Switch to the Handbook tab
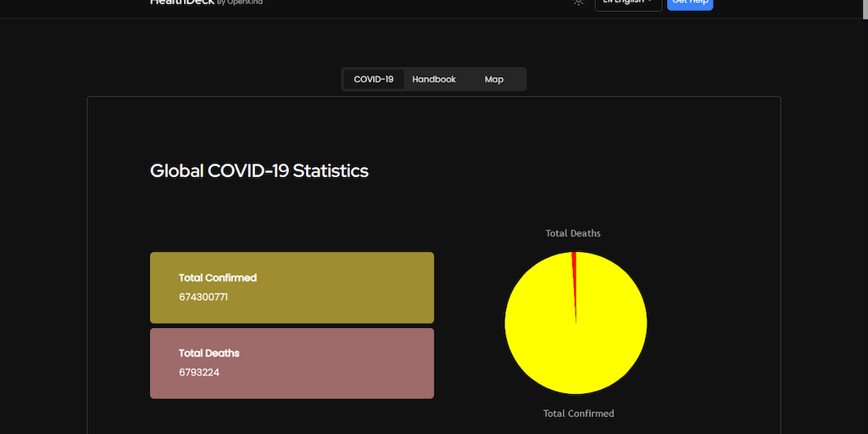The image size is (868, 434). pyautogui.click(x=434, y=79)
